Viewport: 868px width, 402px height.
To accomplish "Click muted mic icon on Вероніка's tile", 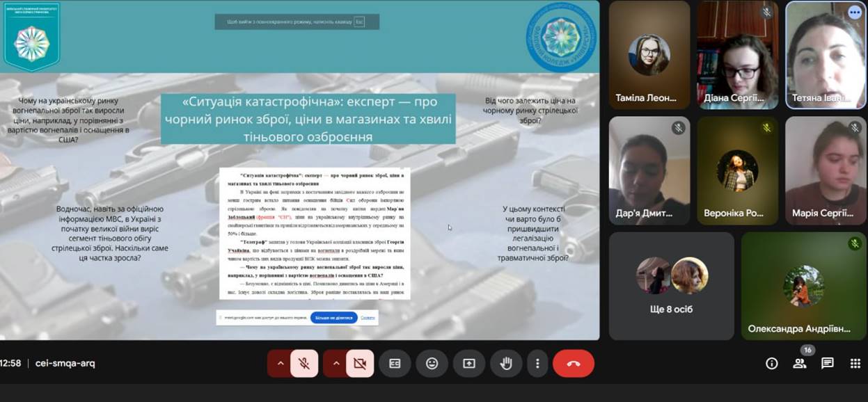I will [x=766, y=128].
